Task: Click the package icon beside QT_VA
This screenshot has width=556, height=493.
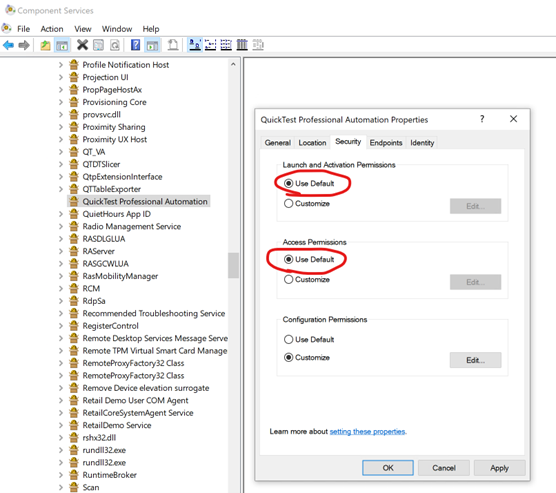Action: point(73,152)
